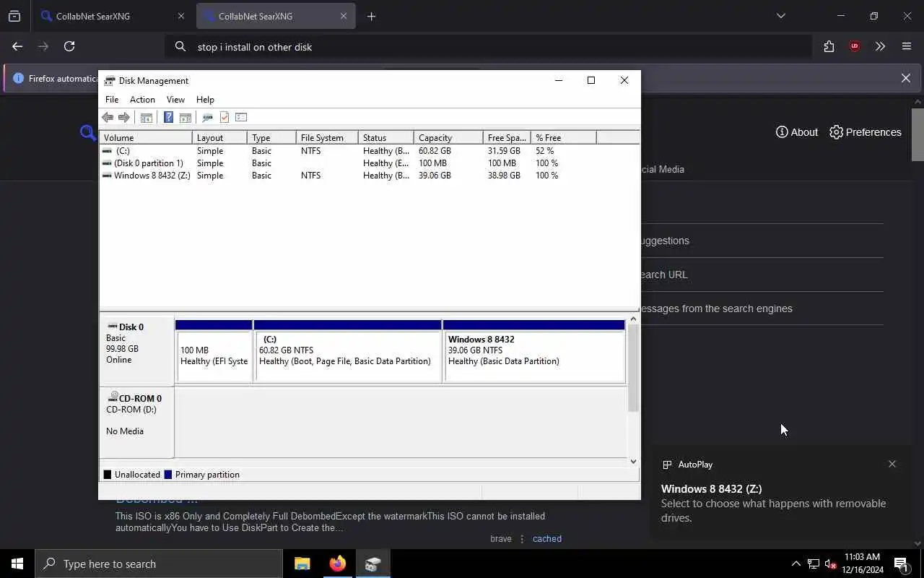
Task: Open a new Firefox tab
Action: pos(371,16)
